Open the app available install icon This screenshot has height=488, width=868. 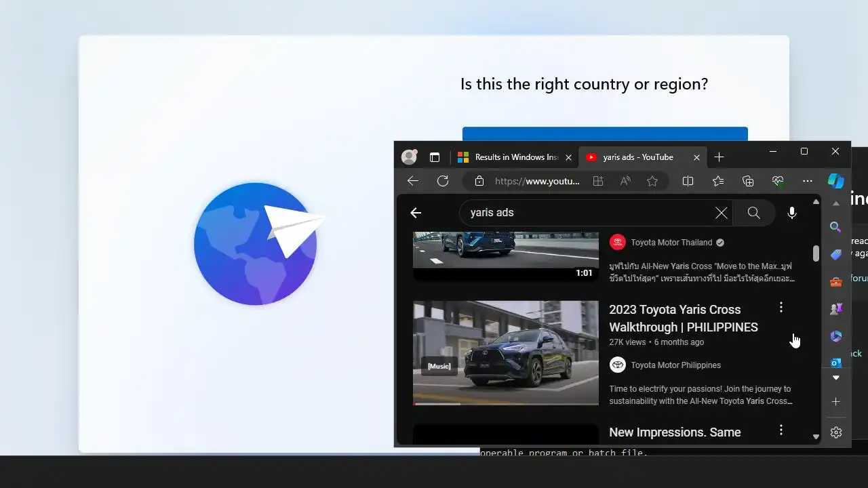tap(598, 181)
